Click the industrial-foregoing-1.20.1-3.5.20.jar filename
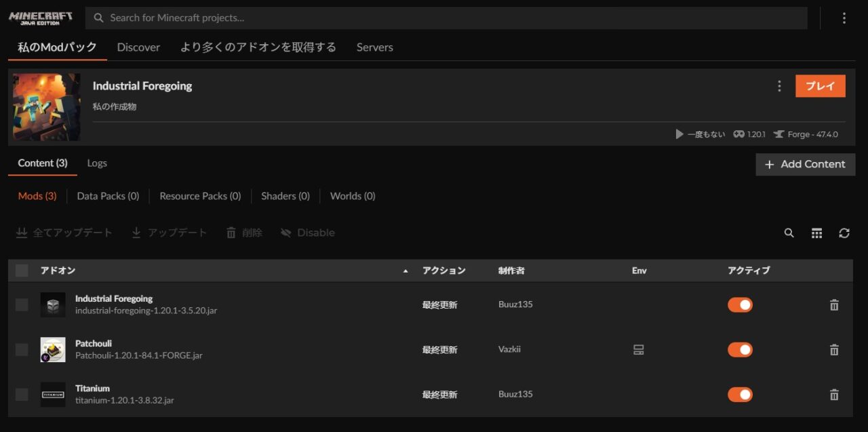Viewport: 868px width, 432px height. [146, 311]
